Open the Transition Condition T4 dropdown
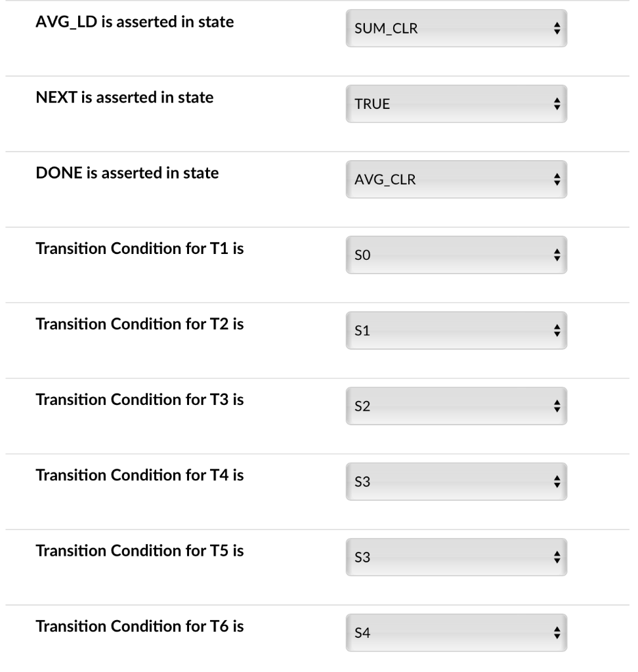 456,481
